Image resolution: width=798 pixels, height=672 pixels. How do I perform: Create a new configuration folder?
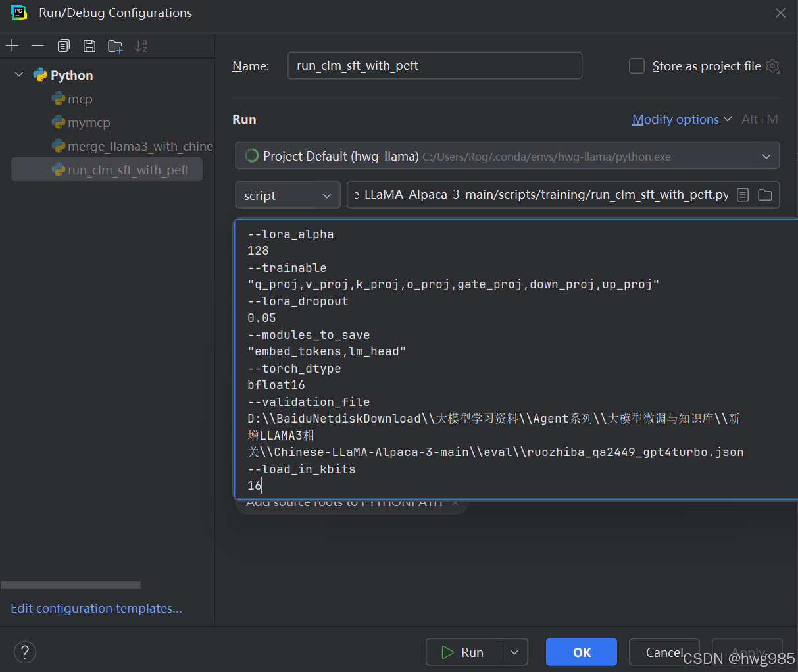coord(116,46)
